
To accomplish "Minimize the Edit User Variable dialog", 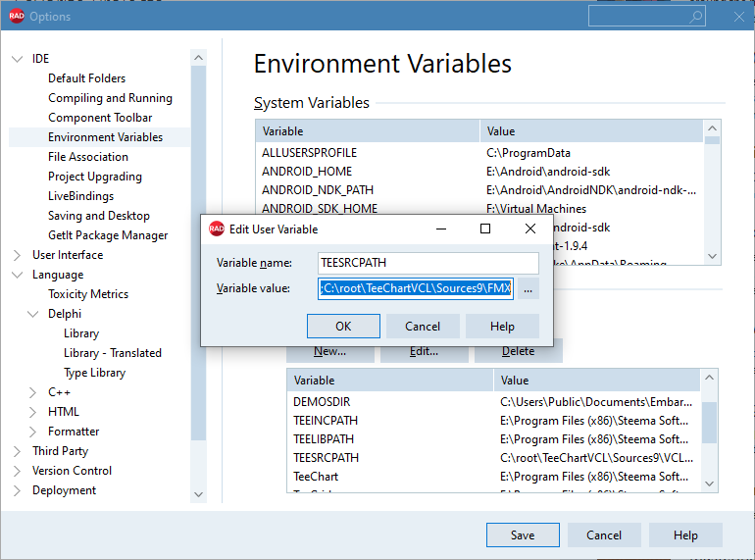I will tap(441, 229).
